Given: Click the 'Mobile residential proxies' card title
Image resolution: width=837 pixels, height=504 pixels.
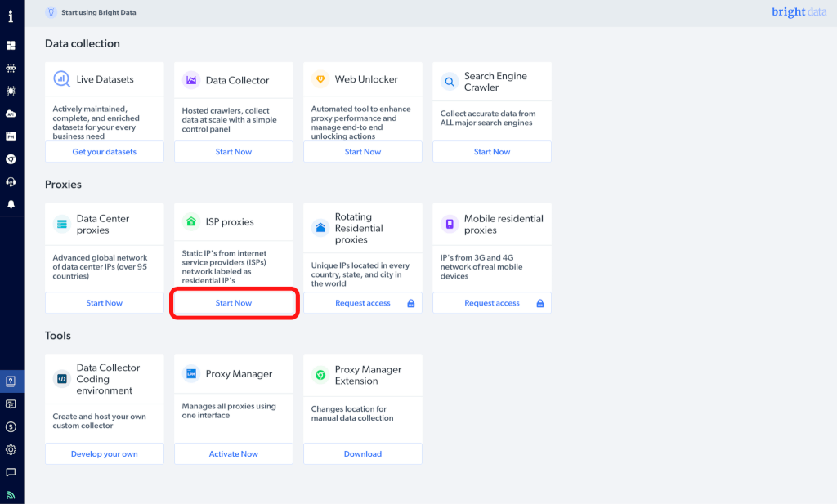Looking at the screenshot, I should (504, 224).
